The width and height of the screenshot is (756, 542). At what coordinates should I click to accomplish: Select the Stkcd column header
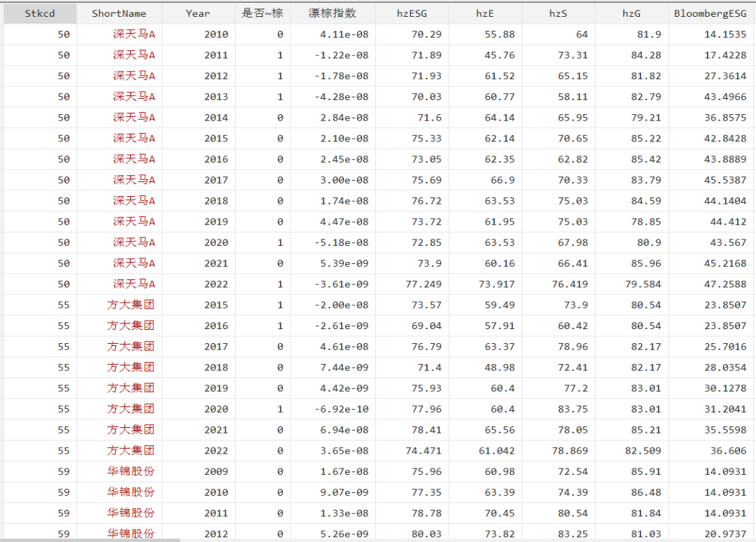pyautogui.click(x=40, y=13)
